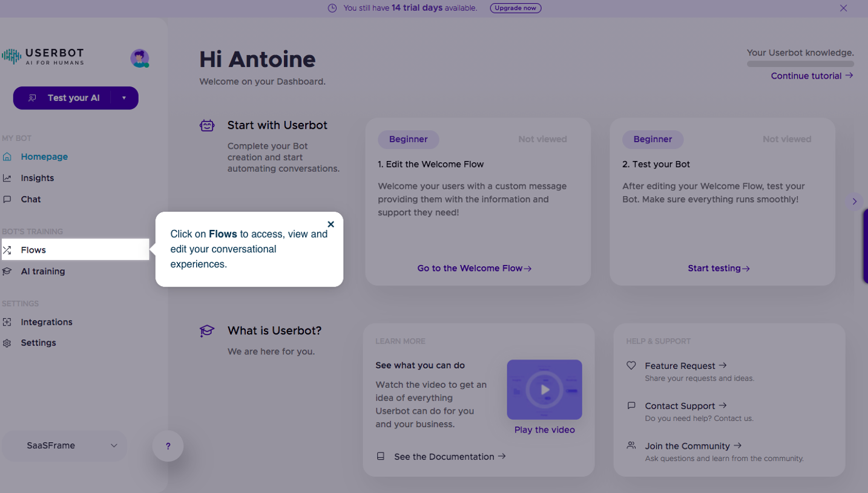Open Insights in the sidebar

point(38,178)
